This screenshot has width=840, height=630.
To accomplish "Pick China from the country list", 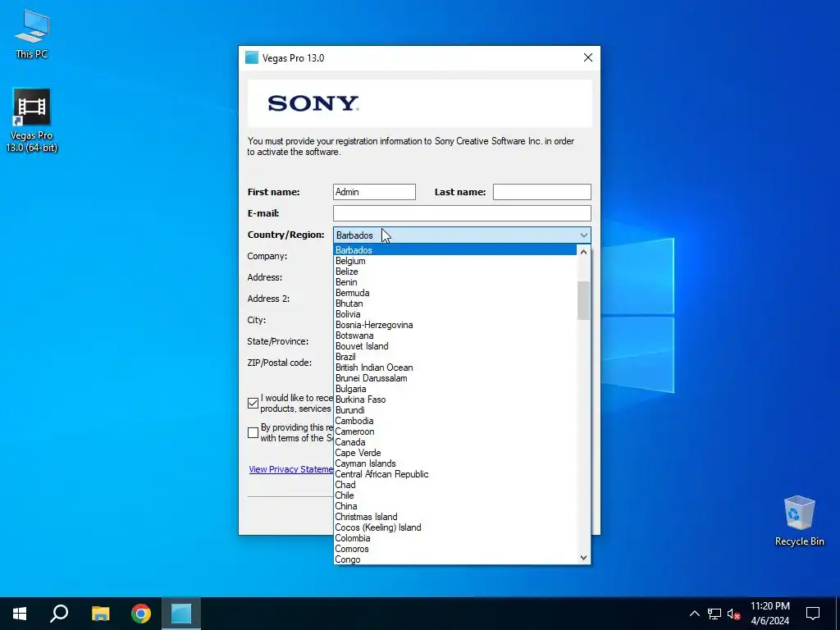I will (x=455, y=506).
